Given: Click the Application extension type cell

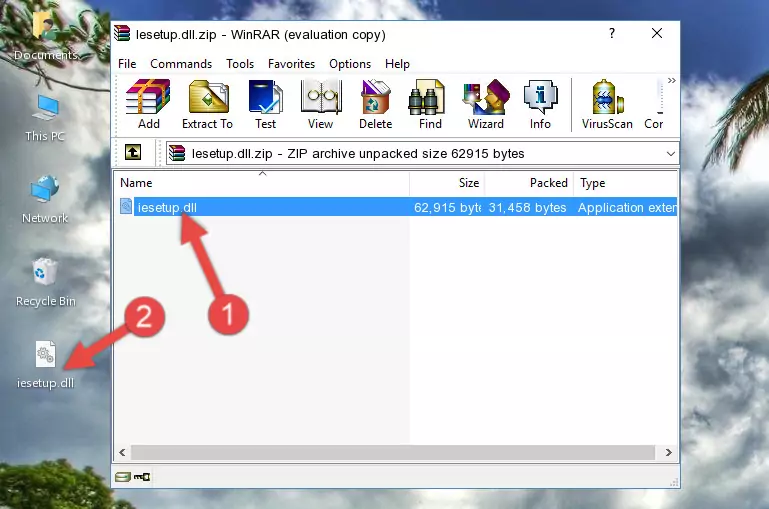Looking at the screenshot, I should (x=627, y=207).
